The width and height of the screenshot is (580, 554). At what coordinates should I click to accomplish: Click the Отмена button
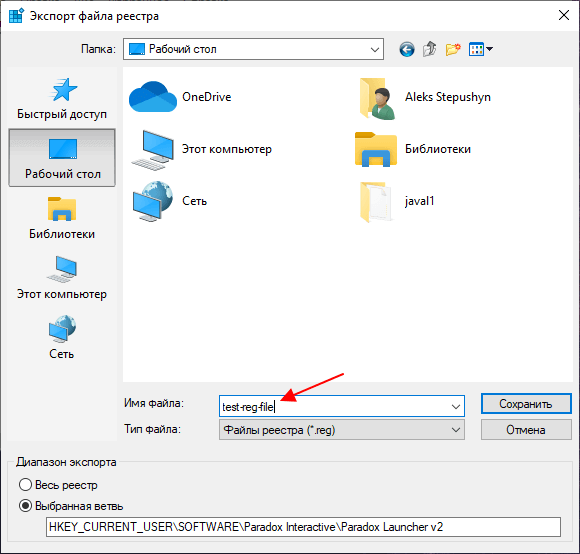526,430
